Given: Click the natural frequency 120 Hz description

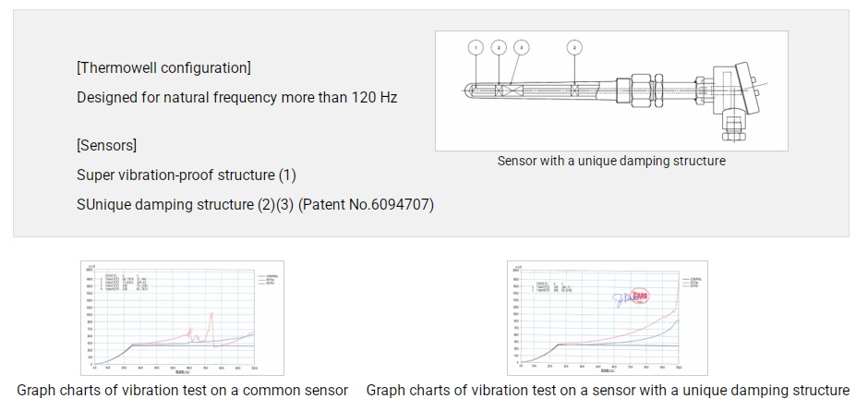Looking at the screenshot, I should (236, 97).
